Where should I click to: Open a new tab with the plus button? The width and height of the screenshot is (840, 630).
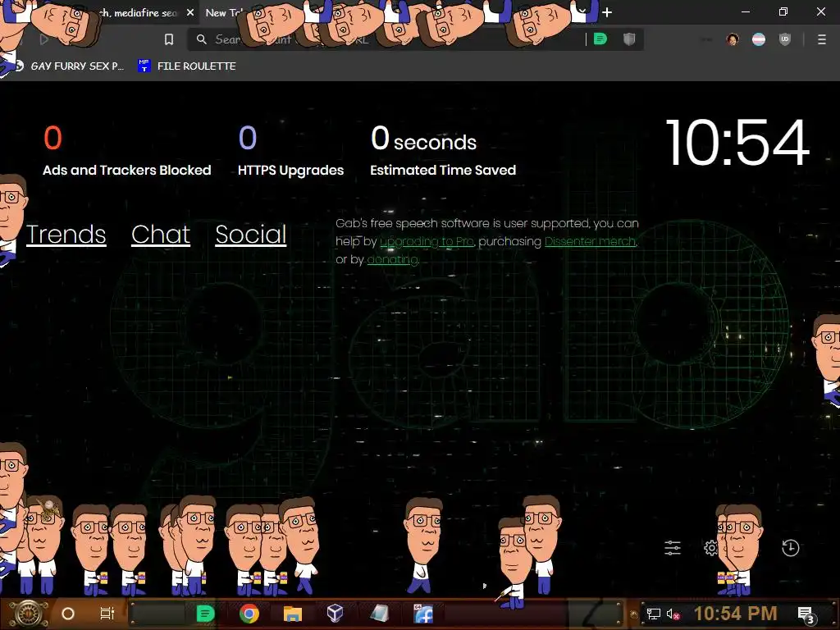[607, 12]
